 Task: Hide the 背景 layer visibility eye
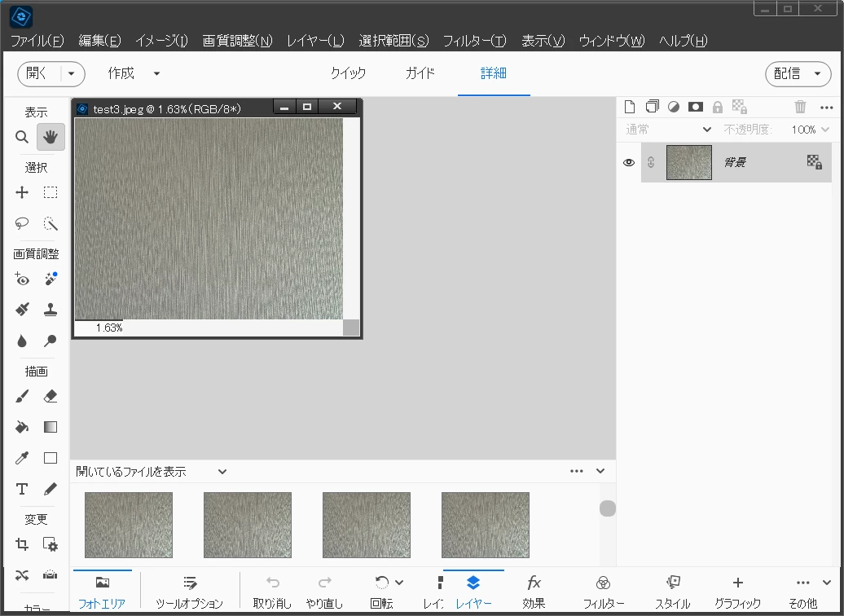[629, 163]
